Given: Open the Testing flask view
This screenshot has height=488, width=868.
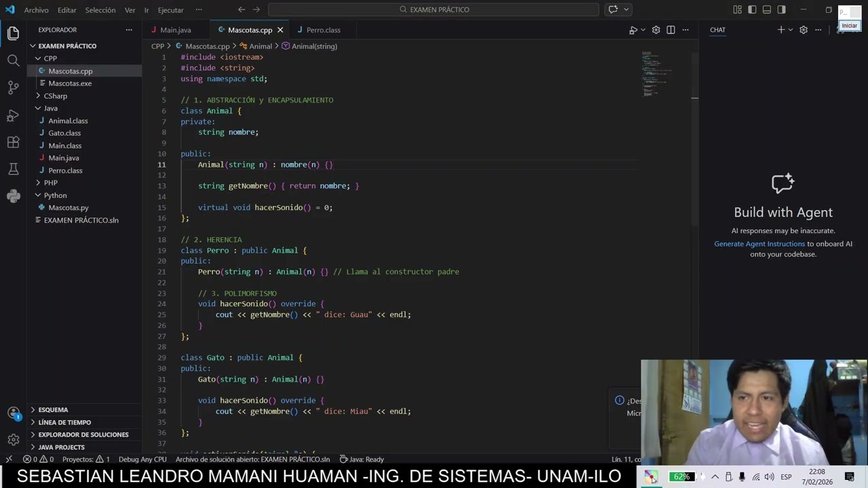Looking at the screenshot, I should pos(13,169).
